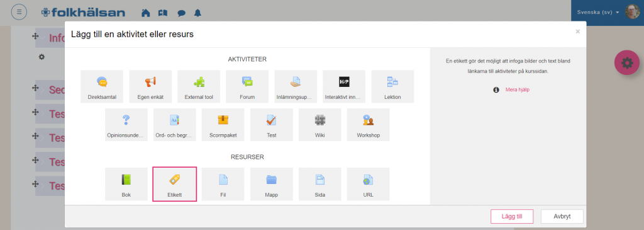This screenshot has height=230, width=644.
Task: Select the Interaktivt innehåll H5P tile
Action: click(x=344, y=86)
